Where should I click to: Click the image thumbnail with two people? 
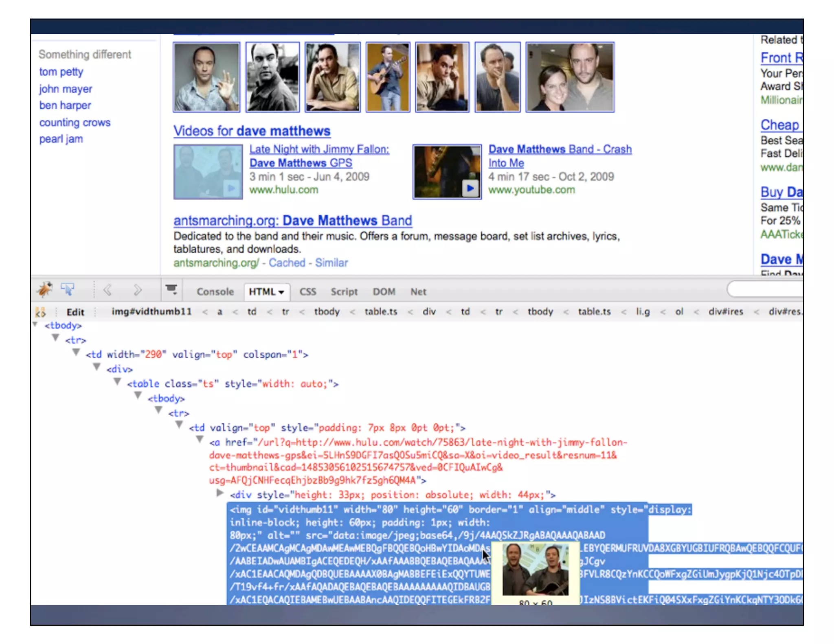pos(570,77)
